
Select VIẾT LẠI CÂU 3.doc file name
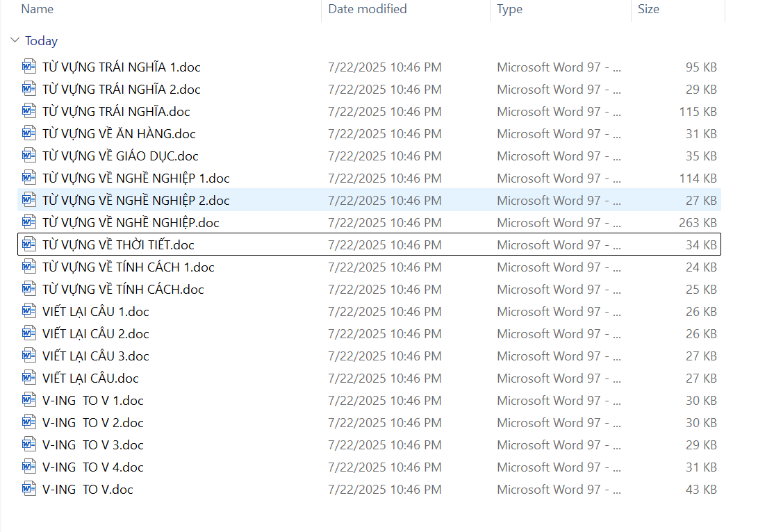pos(95,356)
